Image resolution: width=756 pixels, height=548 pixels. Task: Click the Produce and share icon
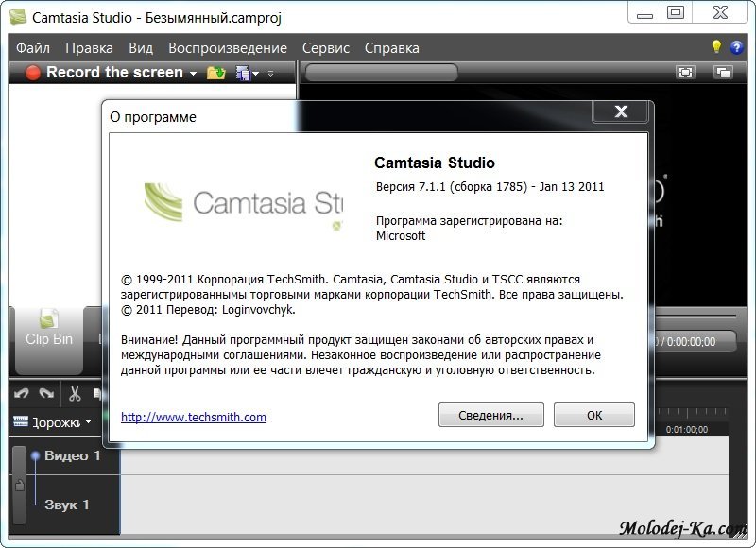pos(243,73)
